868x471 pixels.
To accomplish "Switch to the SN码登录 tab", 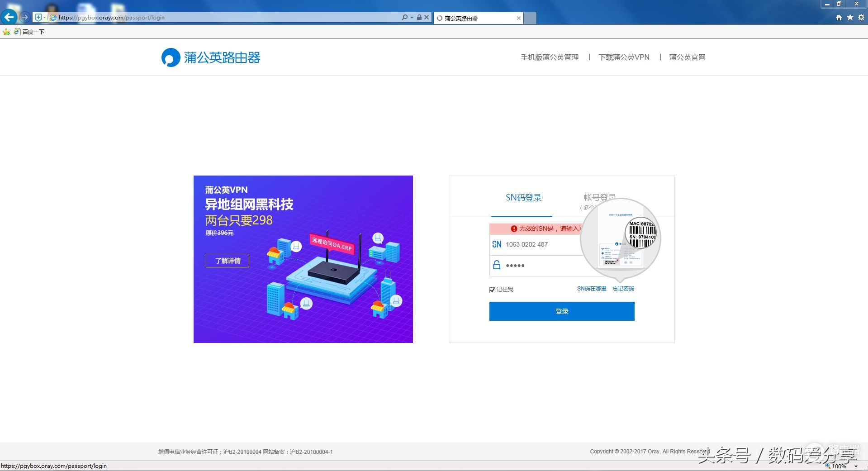I will pos(523,198).
